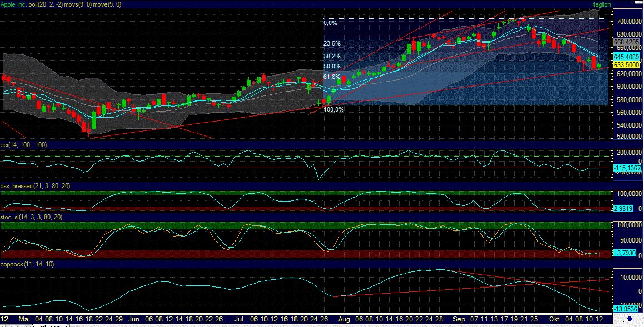Click the coppock value box showing -13,9536

[627, 308]
